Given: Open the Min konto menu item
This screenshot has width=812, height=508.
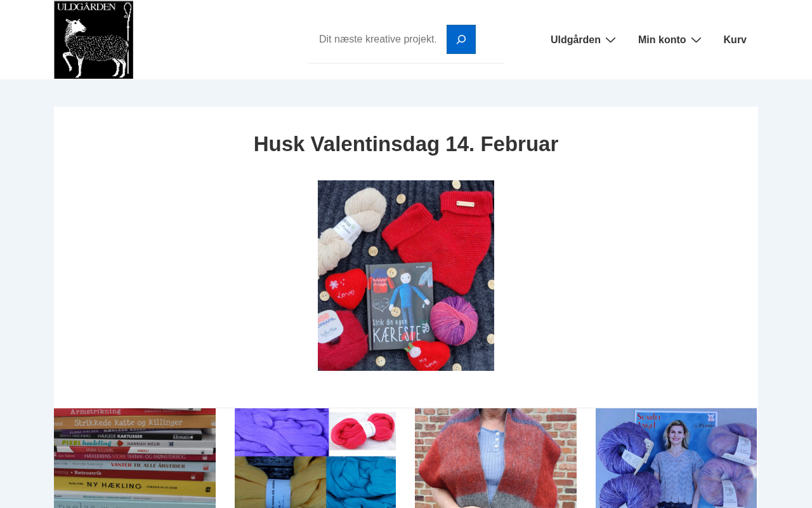Looking at the screenshot, I should point(662,40).
